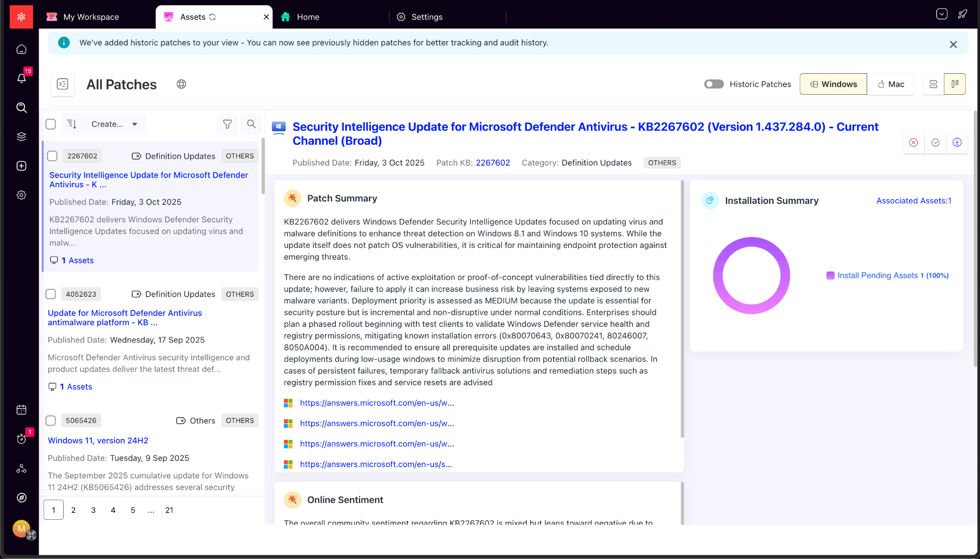
Task: Tick the select-all patches checkbox
Action: [x=51, y=124]
